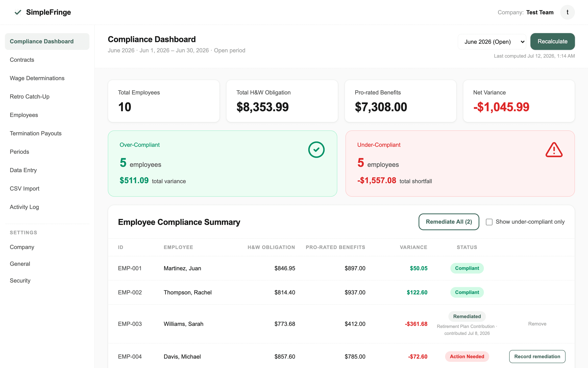Click the ID column header

click(x=120, y=247)
